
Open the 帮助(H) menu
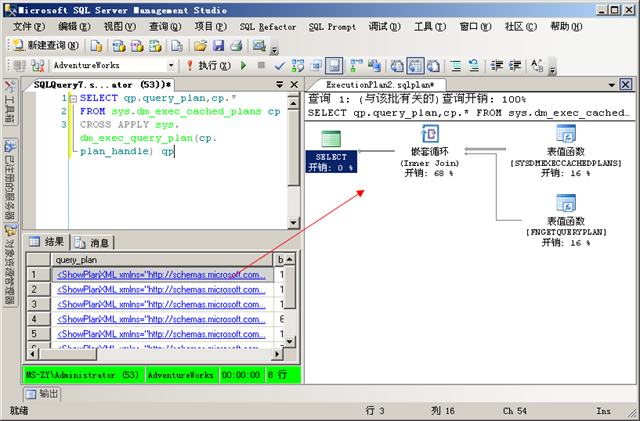pos(566,27)
